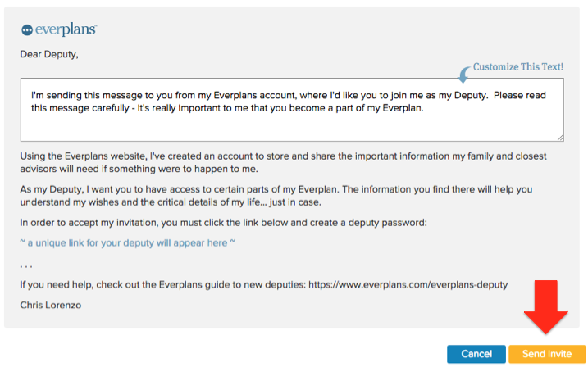588x367 pixels.
Task: Place cursor after 'part of my Everplan.'
Action: coord(423,108)
